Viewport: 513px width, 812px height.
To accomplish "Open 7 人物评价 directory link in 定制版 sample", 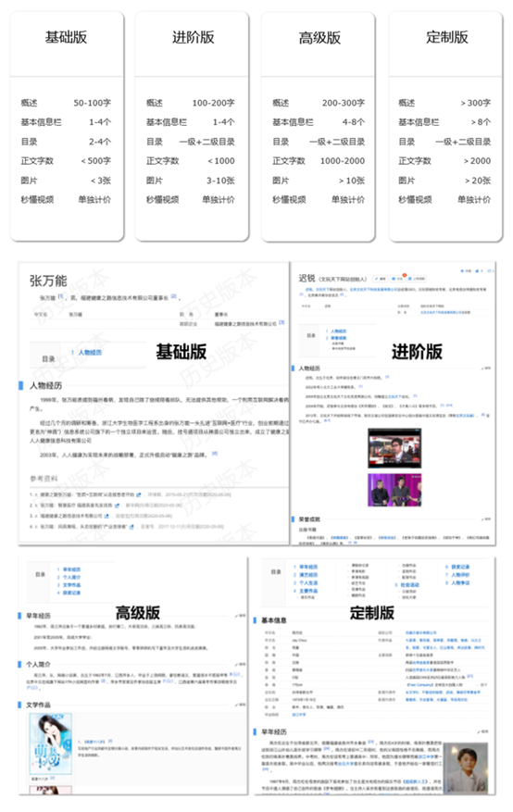I will click(x=457, y=575).
